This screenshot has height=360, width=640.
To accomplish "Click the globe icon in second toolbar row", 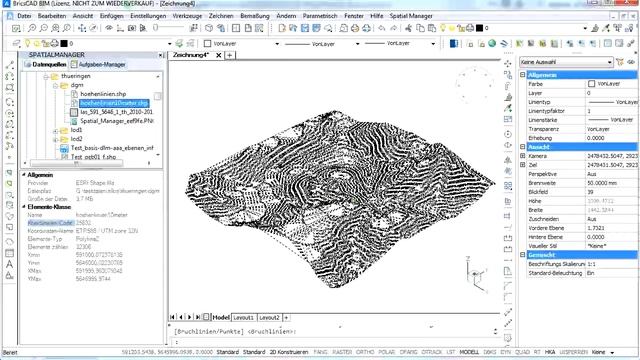I will point(492,43).
